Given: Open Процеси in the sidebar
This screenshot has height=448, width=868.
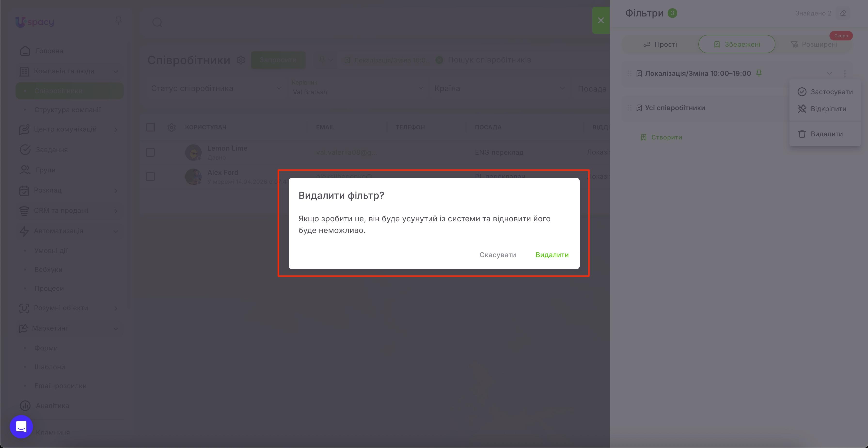Looking at the screenshot, I should tap(49, 289).
